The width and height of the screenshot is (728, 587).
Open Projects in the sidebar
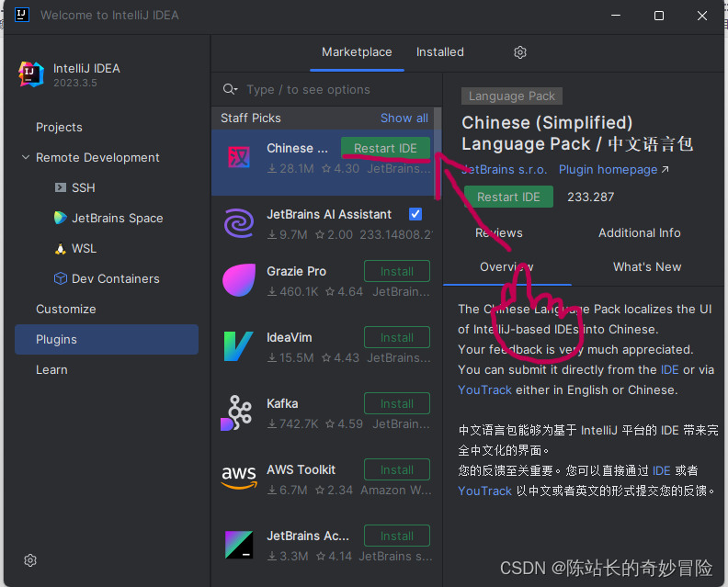coord(59,127)
